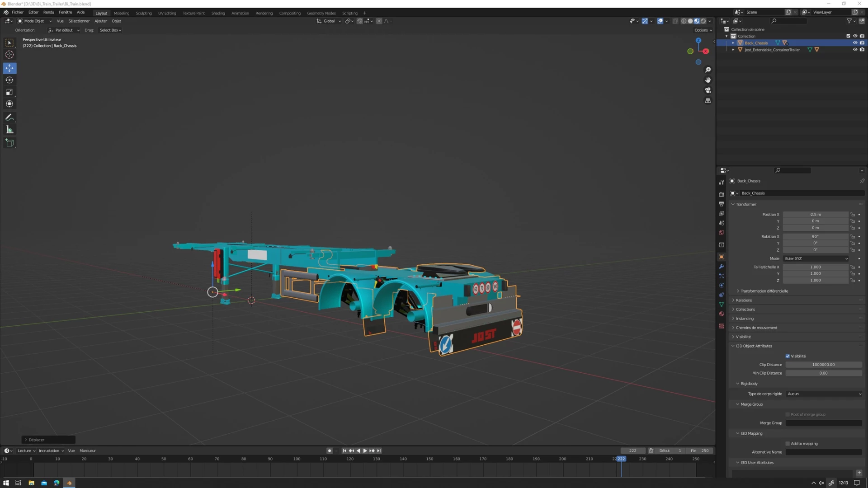Switch to the Shading workspace tab

pos(218,13)
